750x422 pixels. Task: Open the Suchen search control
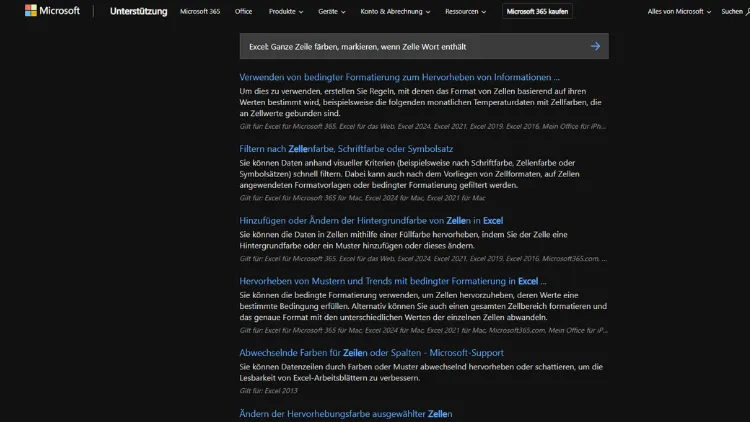pos(735,11)
